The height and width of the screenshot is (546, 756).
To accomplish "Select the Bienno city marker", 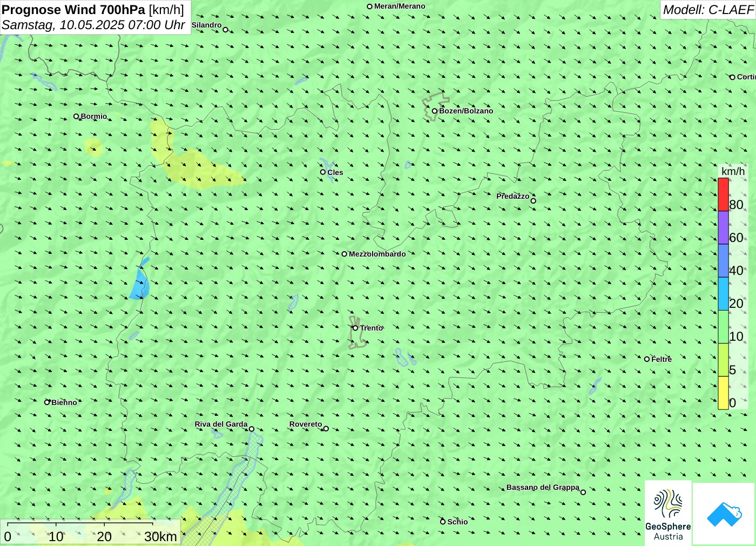I will (47, 402).
